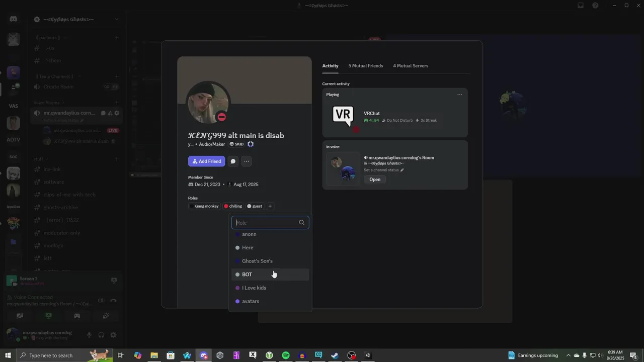The width and height of the screenshot is (644, 362).
Task: Click the Add Friend button
Action: [206, 161]
